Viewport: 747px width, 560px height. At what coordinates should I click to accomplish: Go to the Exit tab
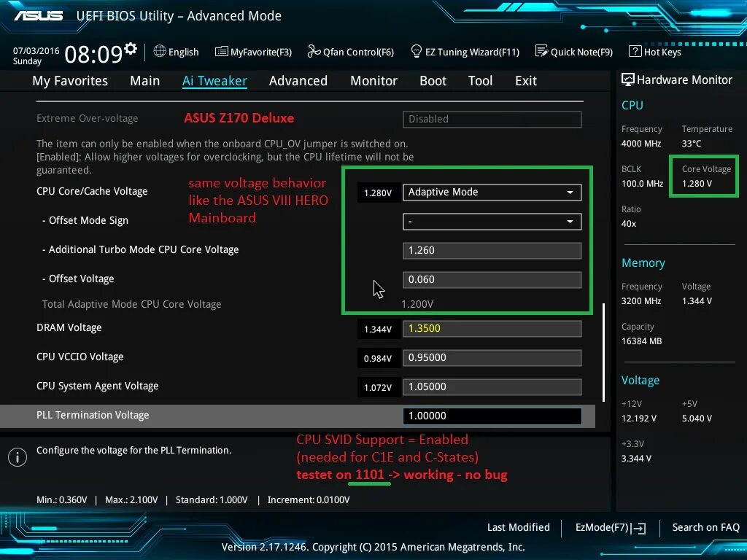pos(526,81)
